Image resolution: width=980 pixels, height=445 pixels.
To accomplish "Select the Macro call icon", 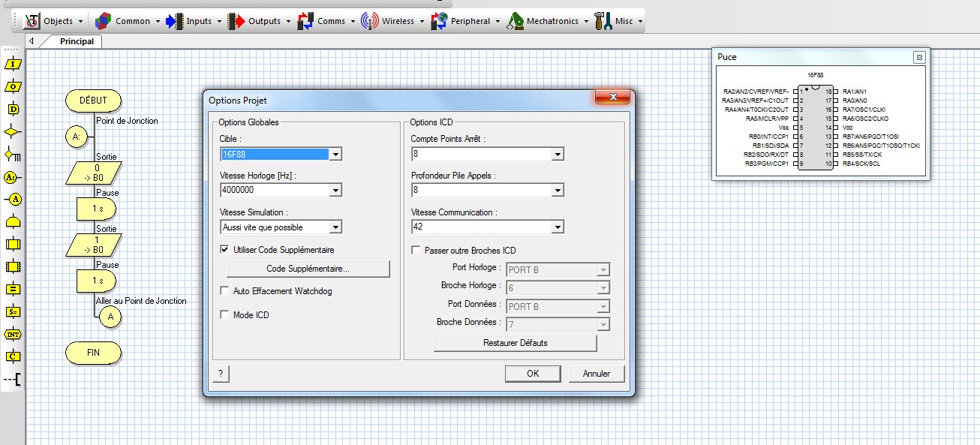I will point(14,244).
